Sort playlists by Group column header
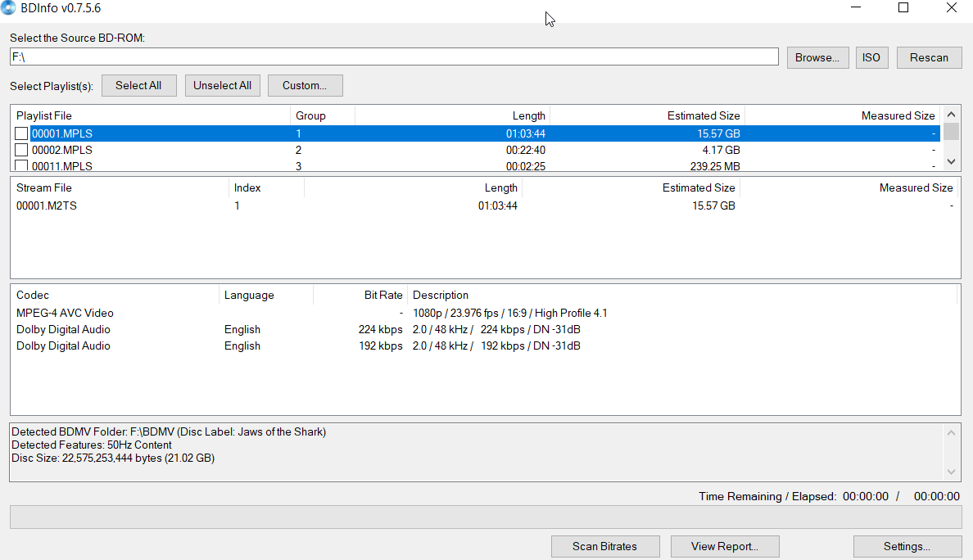 click(x=322, y=115)
